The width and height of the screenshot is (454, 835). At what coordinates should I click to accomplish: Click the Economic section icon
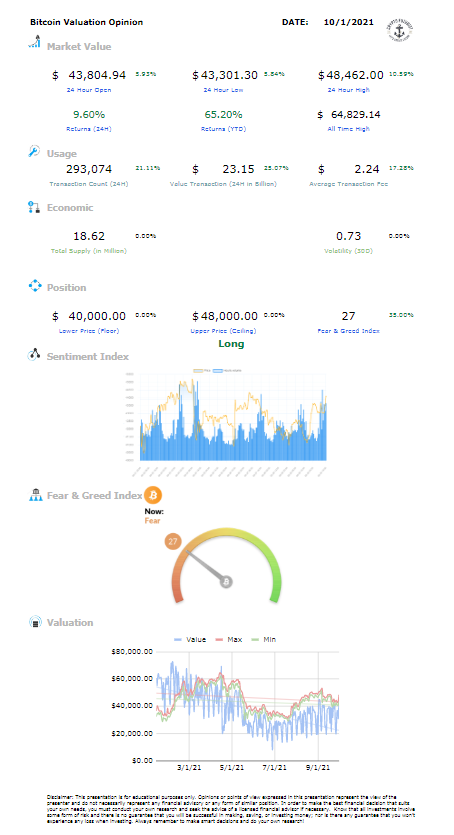click(x=34, y=207)
